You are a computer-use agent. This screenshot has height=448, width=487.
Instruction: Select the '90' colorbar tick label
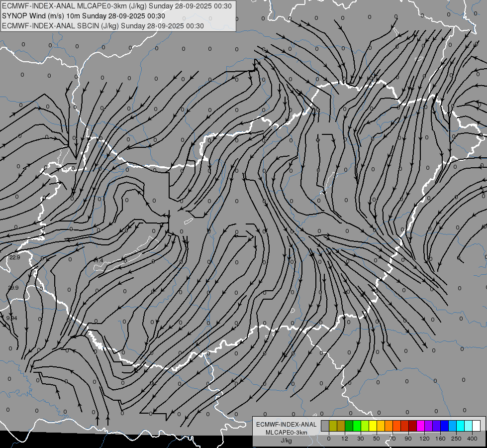coord(408,439)
